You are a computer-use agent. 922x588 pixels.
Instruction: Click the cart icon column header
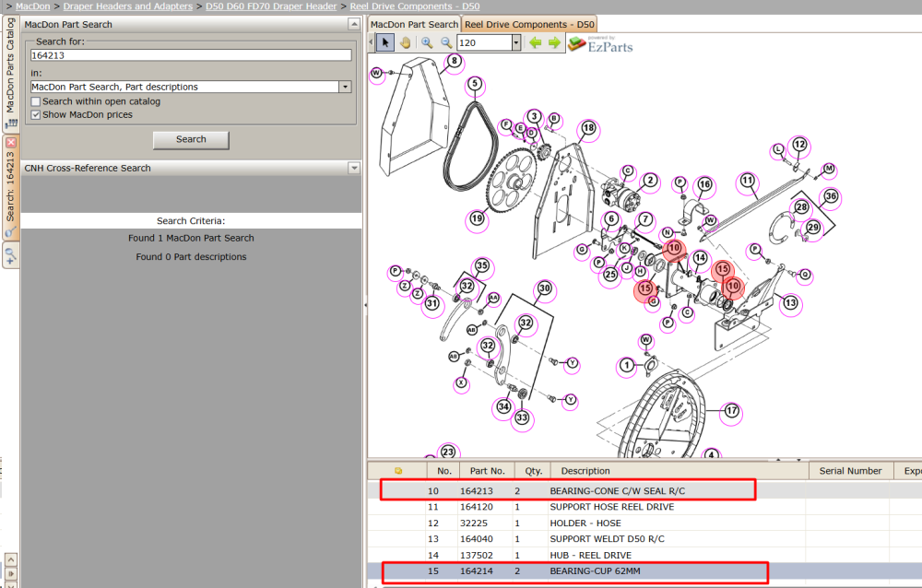[398, 471]
